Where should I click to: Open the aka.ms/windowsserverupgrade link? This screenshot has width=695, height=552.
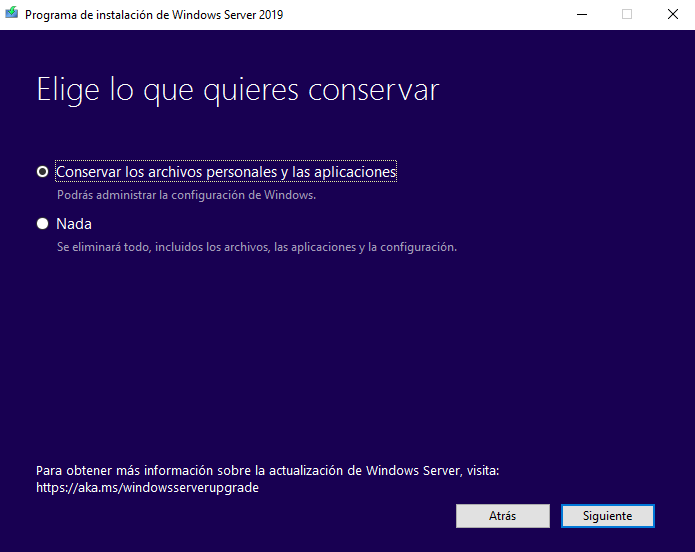click(147, 488)
